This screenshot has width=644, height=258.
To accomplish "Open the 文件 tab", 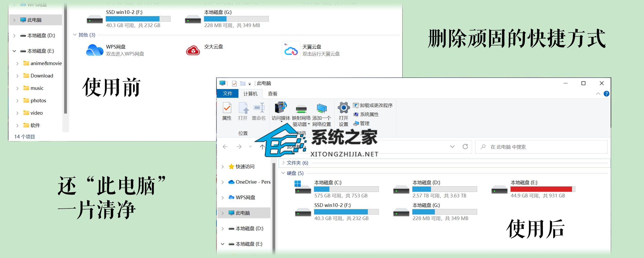I will [x=227, y=93].
